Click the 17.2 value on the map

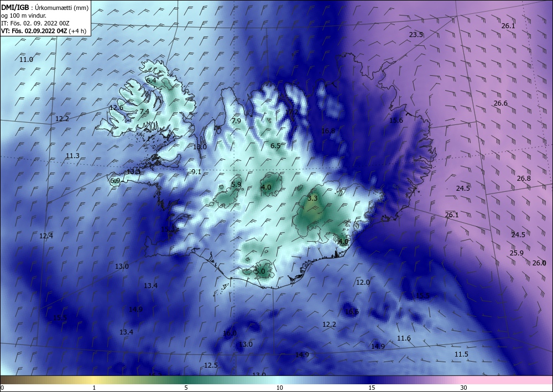[291, 112]
